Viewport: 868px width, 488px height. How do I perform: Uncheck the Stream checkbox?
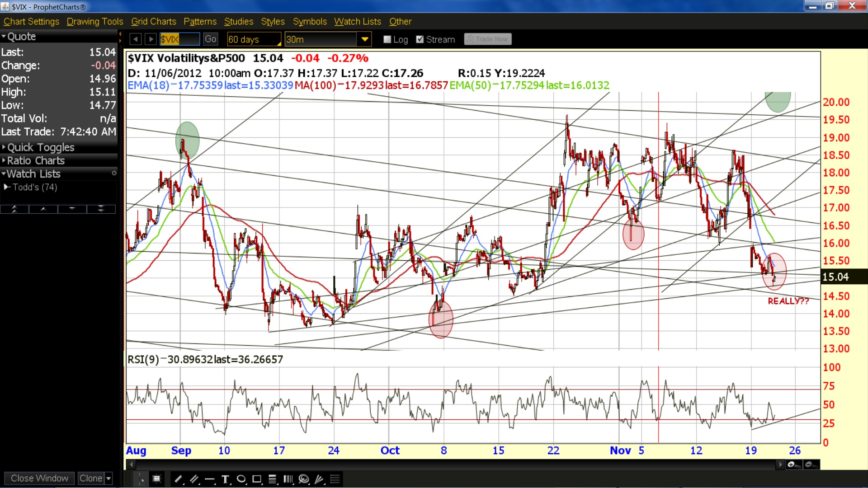click(x=420, y=39)
